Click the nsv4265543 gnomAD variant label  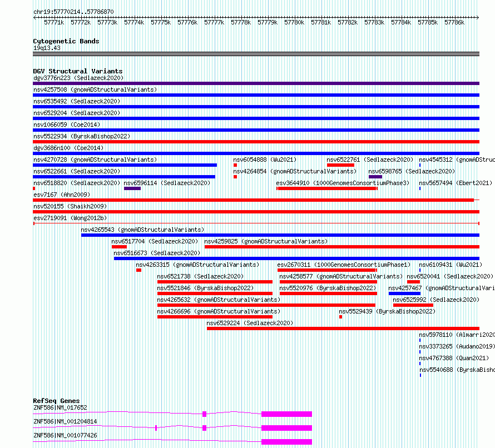[x=142, y=230]
